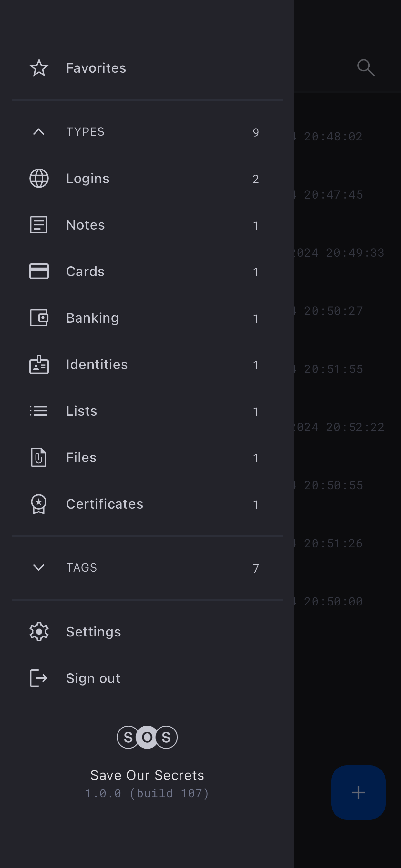Click the Favorites star icon

39,68
